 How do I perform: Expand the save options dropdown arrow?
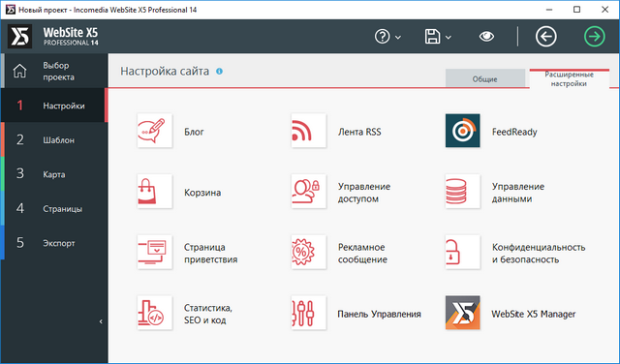pos(449,37)
